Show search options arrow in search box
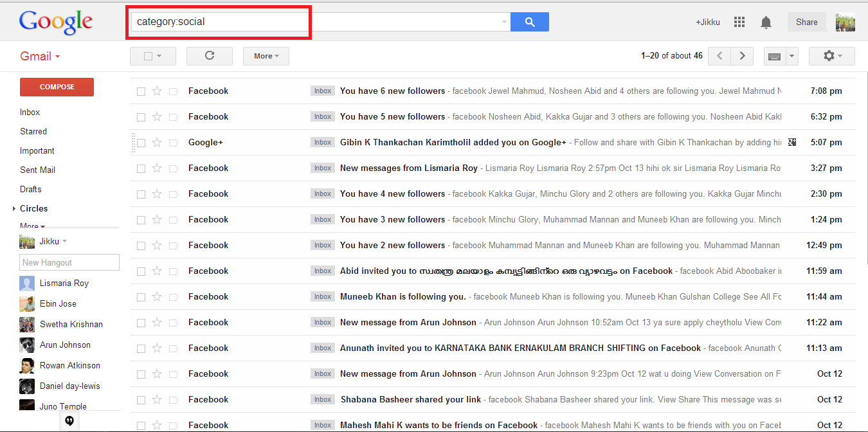This screenshot has height=432, width=868. (504, 22)
